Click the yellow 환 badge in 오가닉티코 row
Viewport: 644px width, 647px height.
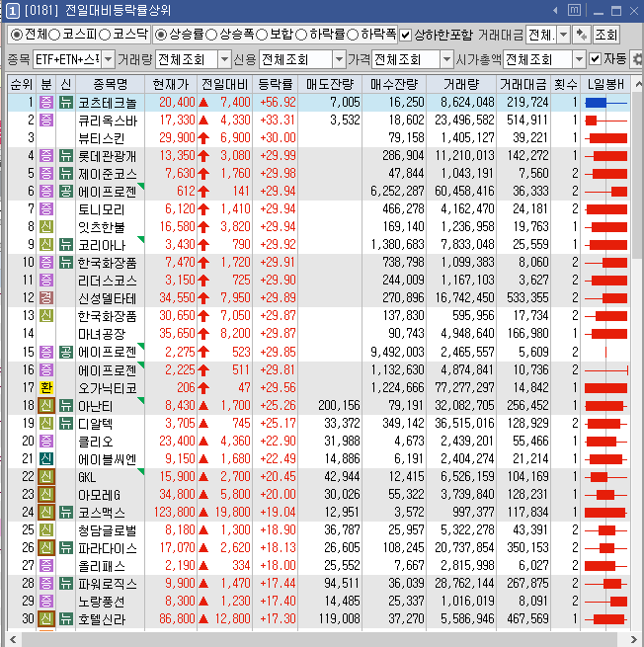coord(46,387)
